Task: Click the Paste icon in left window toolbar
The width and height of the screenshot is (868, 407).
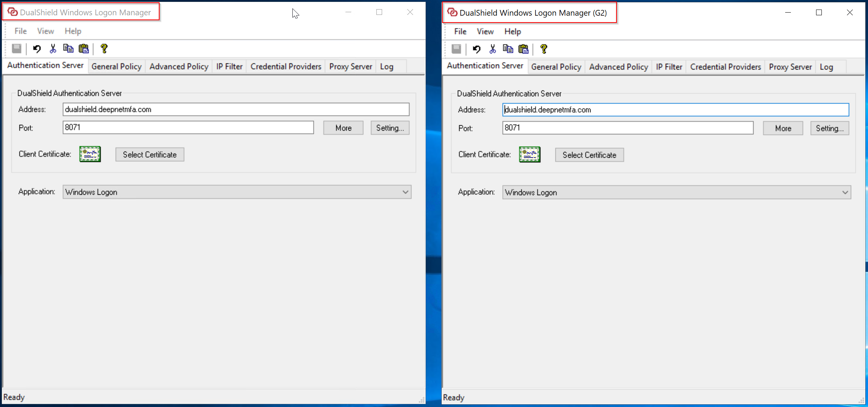Action: [84, 48]
